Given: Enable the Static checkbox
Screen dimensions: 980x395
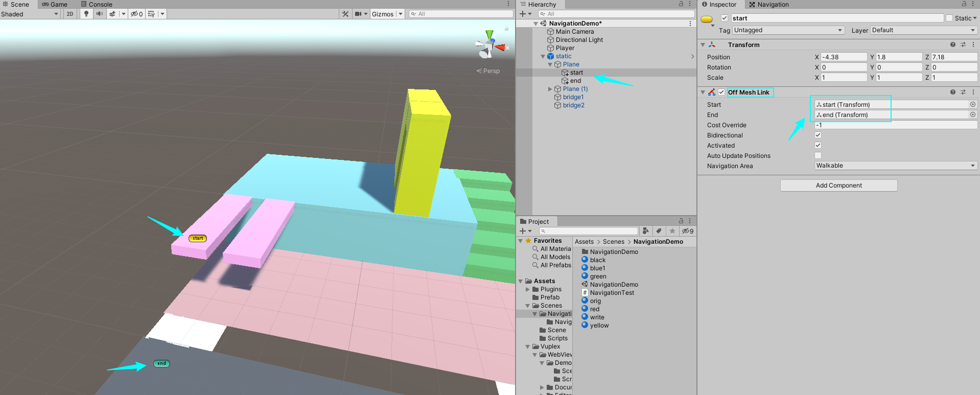Looking at the screenshot, I should tap(949, 18).
